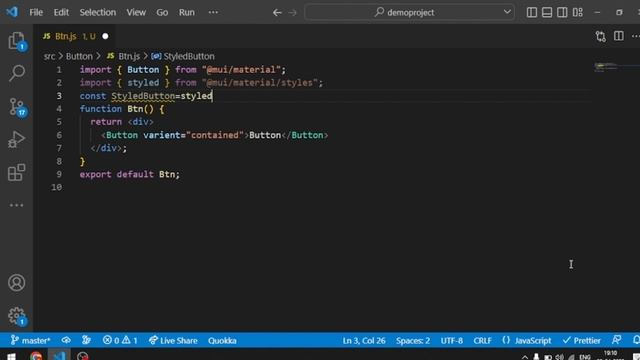Open the File menu
The width and height of the screenshot is (640, 360).
point(36,12)
